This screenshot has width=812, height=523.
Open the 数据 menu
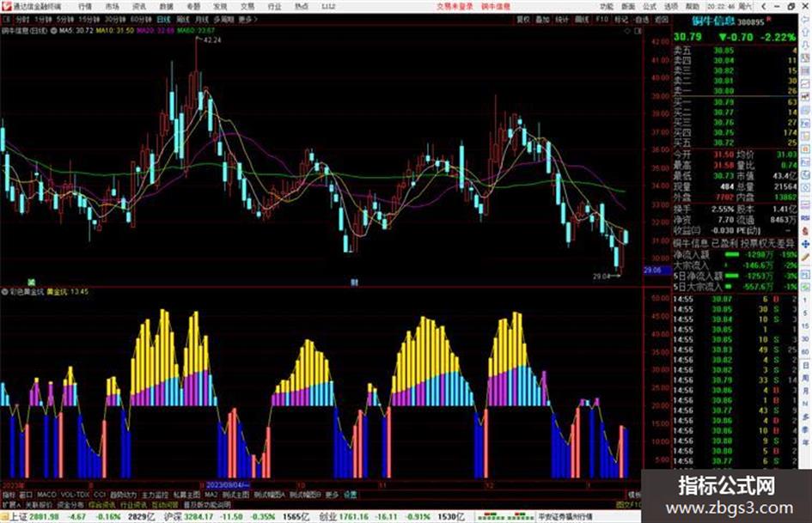point(166,7)
